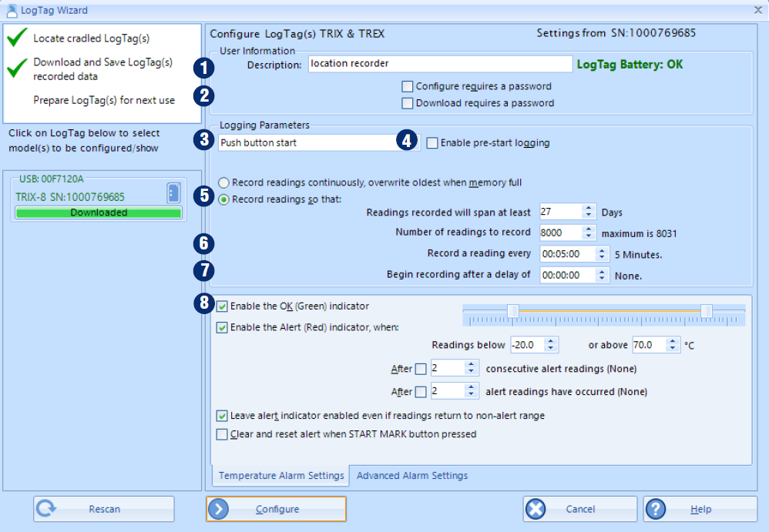Toggle Enable the OK (Green) indicator
This screenshot has width=769, height=532.
(222, 306)
